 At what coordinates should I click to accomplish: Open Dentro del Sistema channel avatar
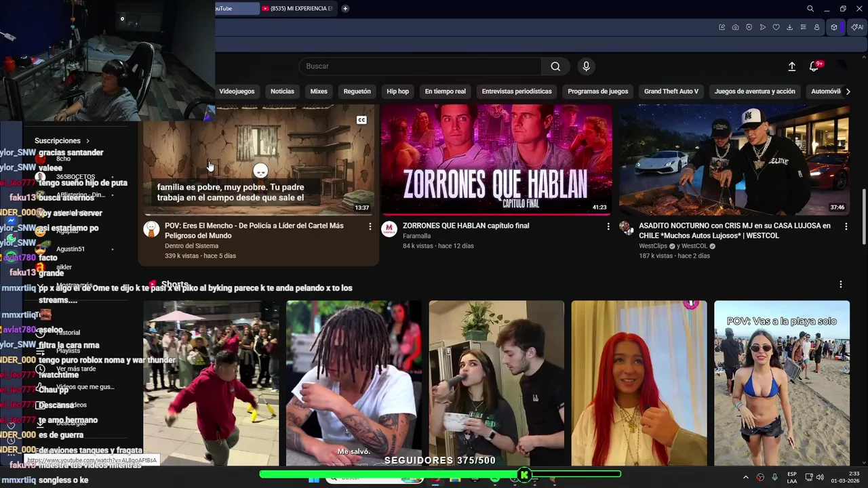point(151,229)
